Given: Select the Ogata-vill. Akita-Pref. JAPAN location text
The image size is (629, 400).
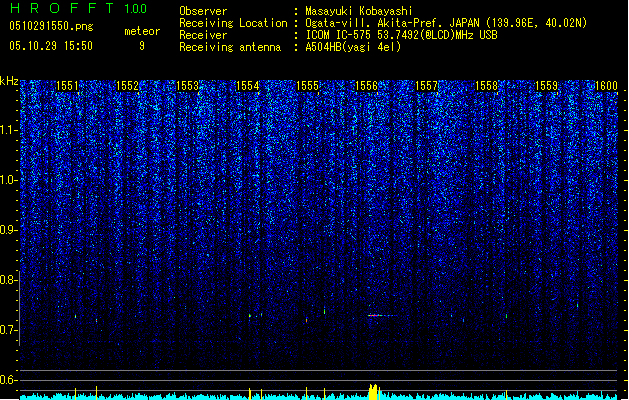Looking at the screenshot, I should tap(446, 23).
